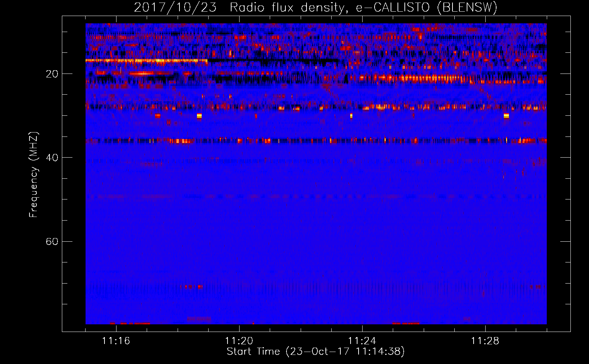
Task: Click the 'Frequency (MHZ)' axis label
Action: coord(33,175)
